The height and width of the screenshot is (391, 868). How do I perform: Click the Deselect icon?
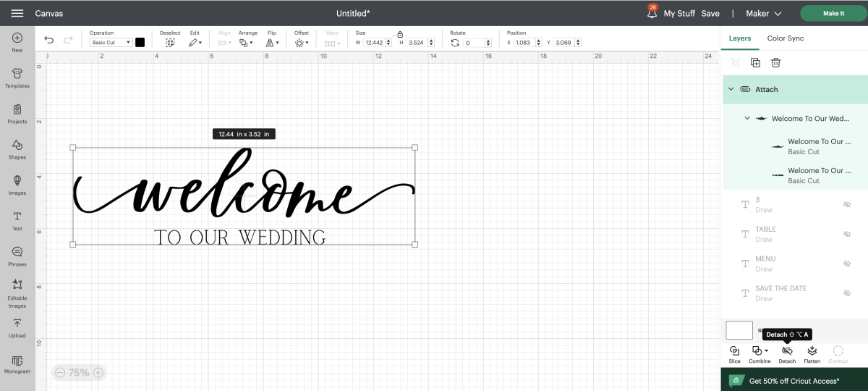pos(170,43)
